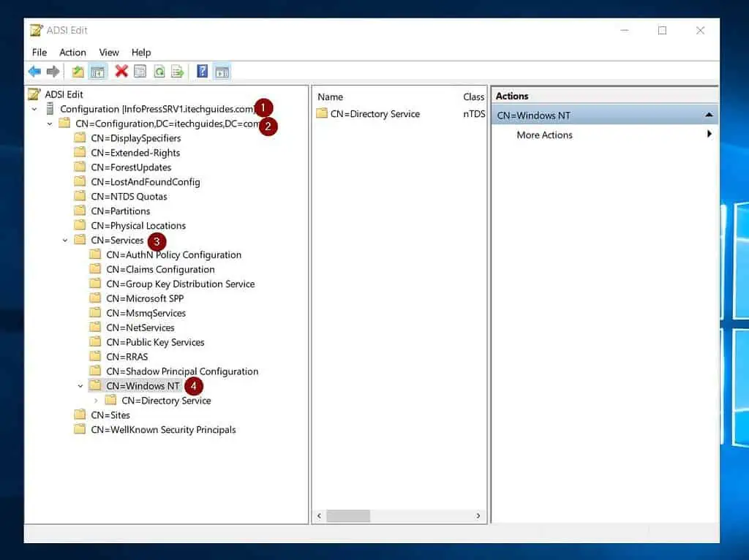The width and height of the screenshot is (749, 560).
Task: Maximize the ADSI Edit window
Action: [662, 30]
